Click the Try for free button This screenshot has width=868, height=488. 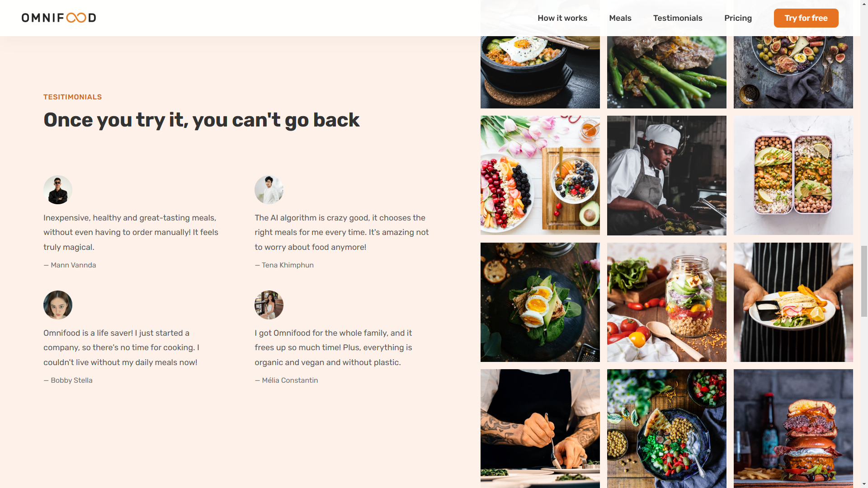(806, 18)
